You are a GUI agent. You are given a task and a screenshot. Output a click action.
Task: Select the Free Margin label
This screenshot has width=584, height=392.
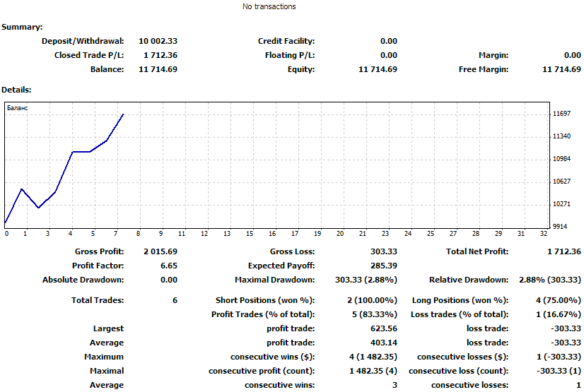[484, 70]
